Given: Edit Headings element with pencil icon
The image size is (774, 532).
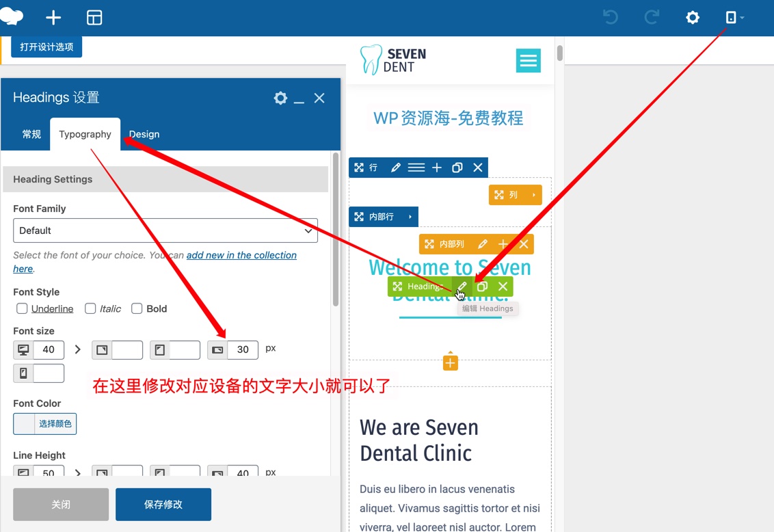Looking at the screenshot, I should (462, 287).
